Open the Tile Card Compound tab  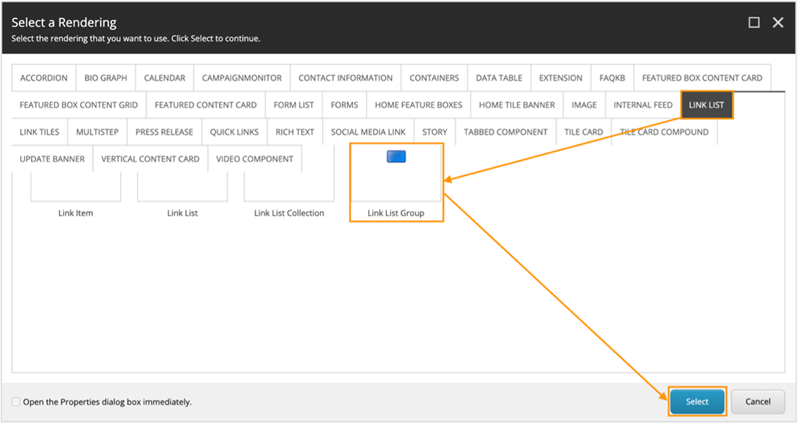click(664, 132)
